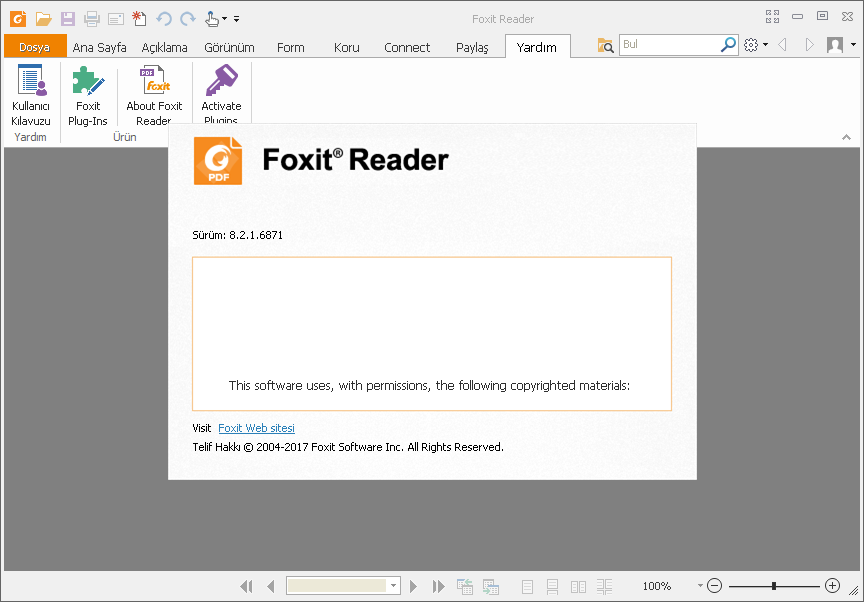Viewport: 864px width, 602px height.
Task: Click About Foxit Reader in the ribbon
Action: click(x=154, y=95)
